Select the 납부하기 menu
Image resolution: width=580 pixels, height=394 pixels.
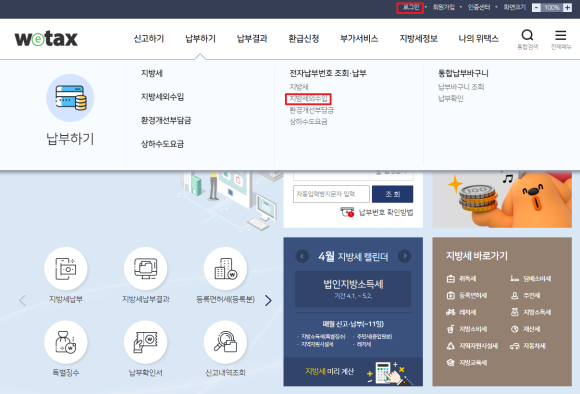click(200, 38)
